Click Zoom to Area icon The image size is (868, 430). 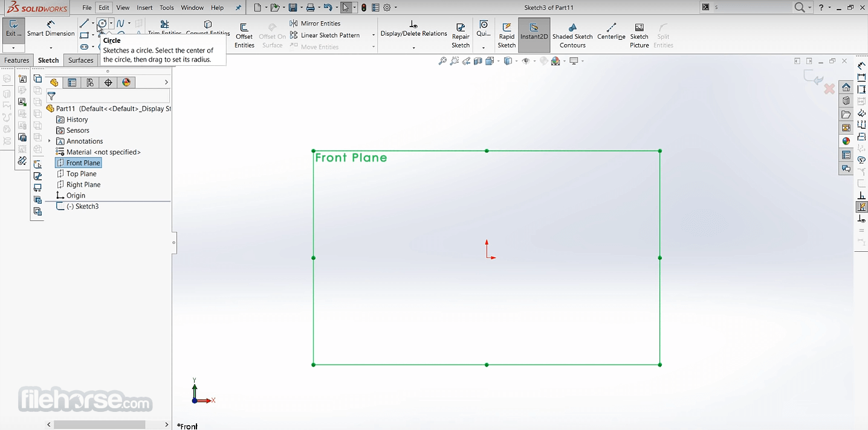(455, 61)
